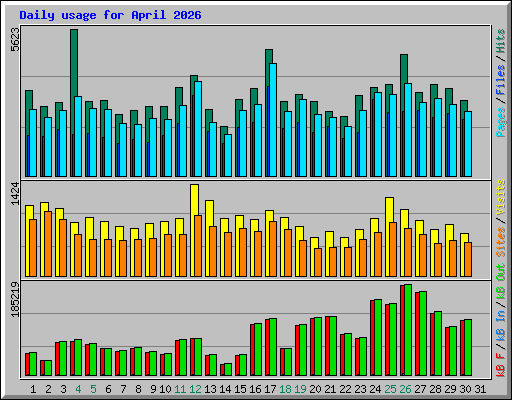The height and width of the screenshot is (400, 512).
Task: Click the "Daily usage for April 2026" title
Action: click(x=110, y=15)
